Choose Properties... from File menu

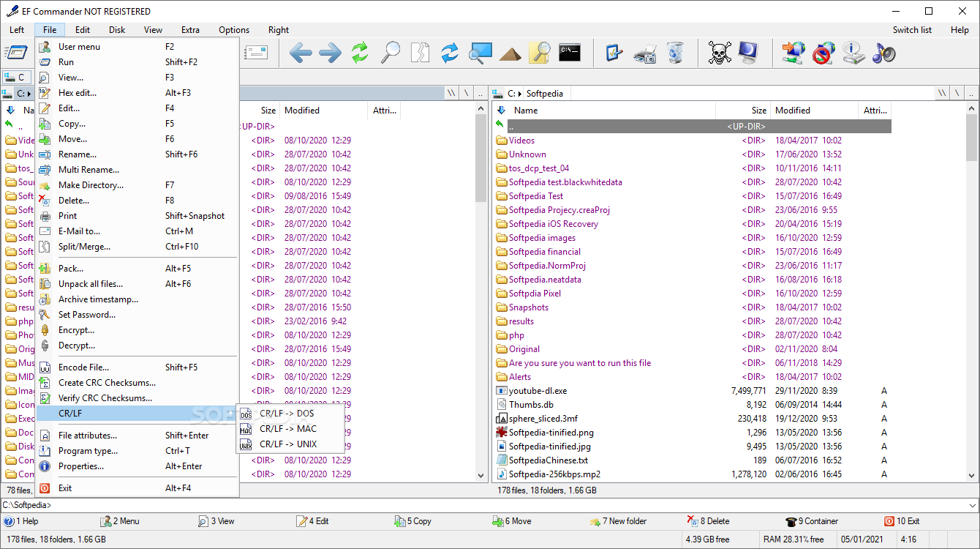(137, 466)
